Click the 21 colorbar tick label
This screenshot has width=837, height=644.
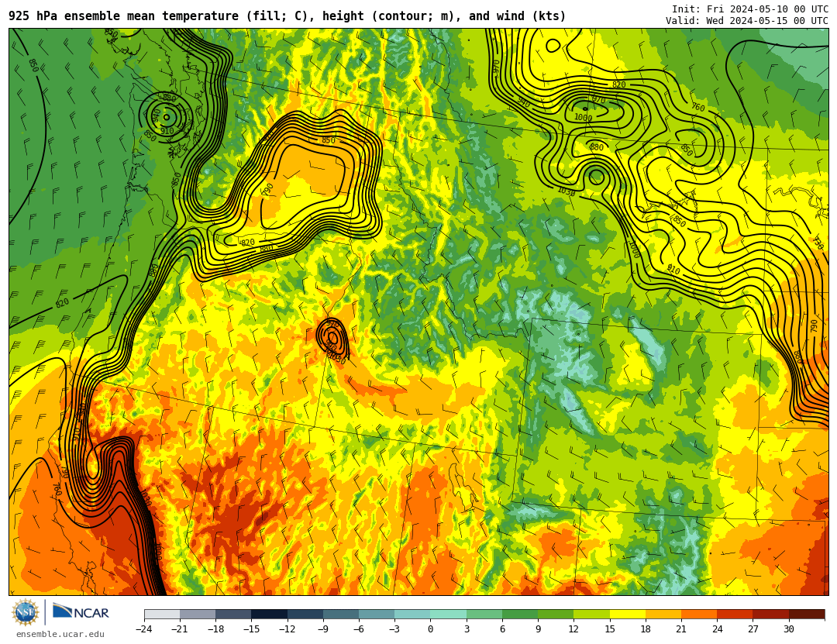(681, 629)
